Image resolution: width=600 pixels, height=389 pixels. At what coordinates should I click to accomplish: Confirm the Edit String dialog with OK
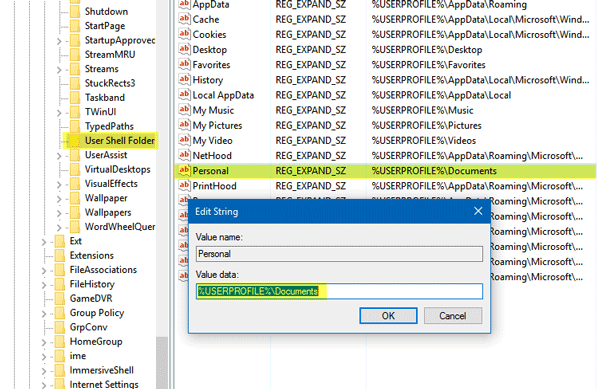[388, 316]
